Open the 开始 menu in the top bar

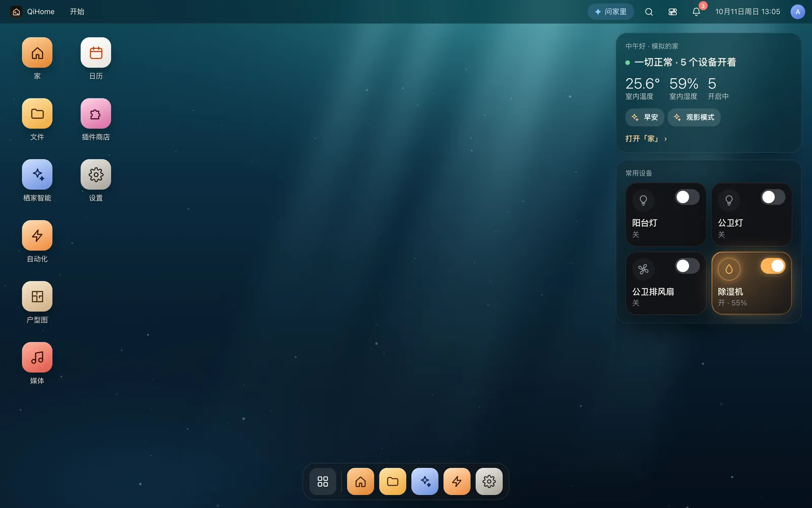[77, 12]
